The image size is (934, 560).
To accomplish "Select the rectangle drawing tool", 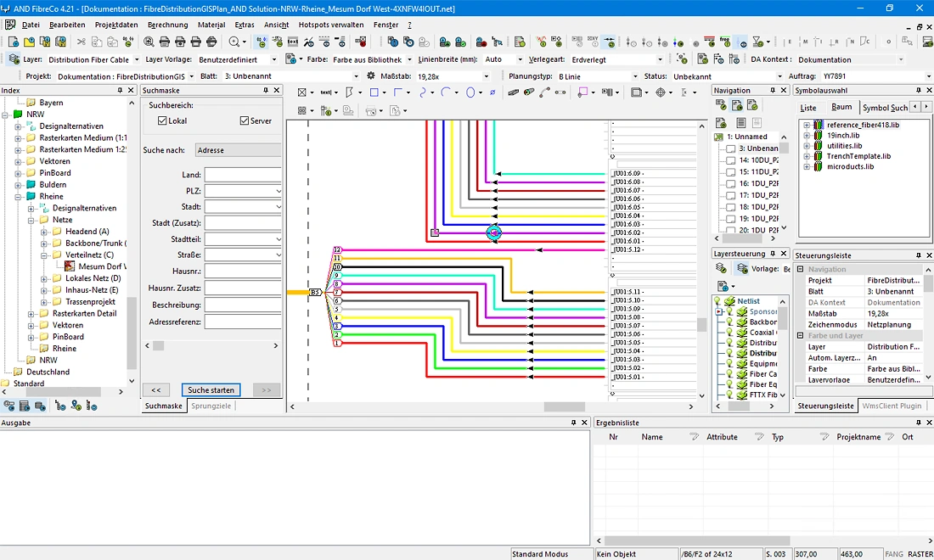I will click(374, 92).
